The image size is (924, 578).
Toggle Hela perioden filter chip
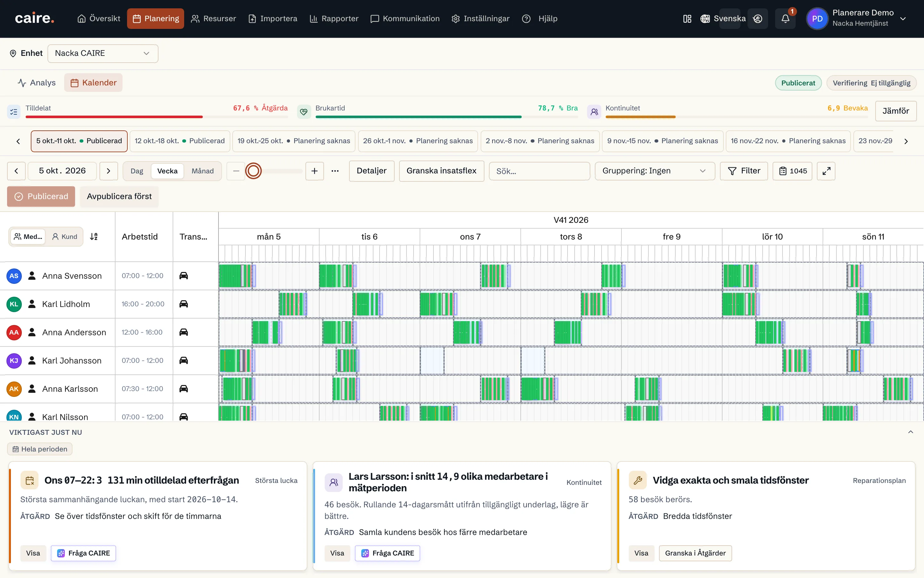[x=40, y=449]
